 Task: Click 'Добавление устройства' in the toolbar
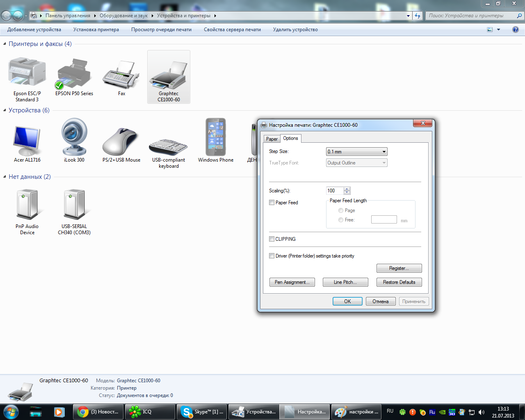coord(34,30)
